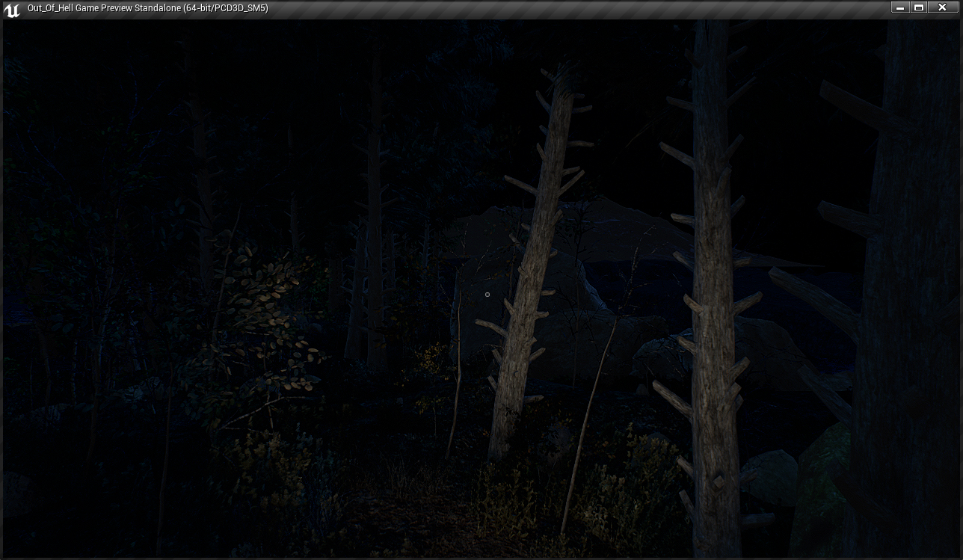This screenshot has height=560, width=963.
Task: Click the Out_Of_Hell Game Preview title text
Action: coord(147,8)
